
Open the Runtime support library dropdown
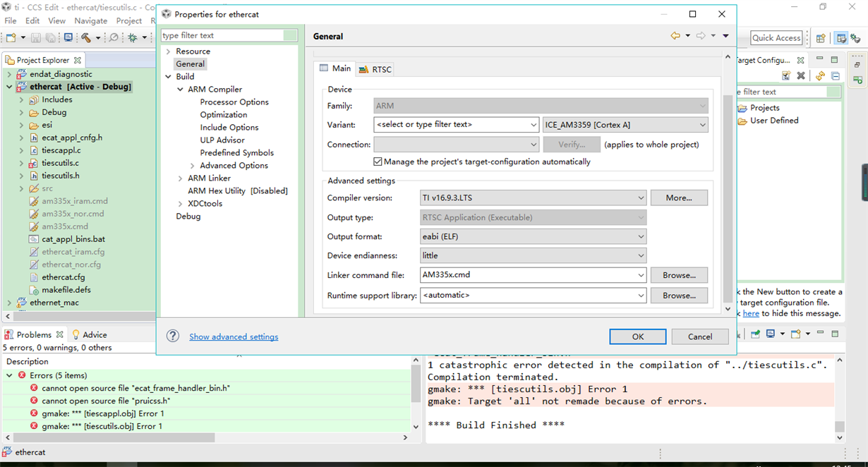[x=641, y=296]
